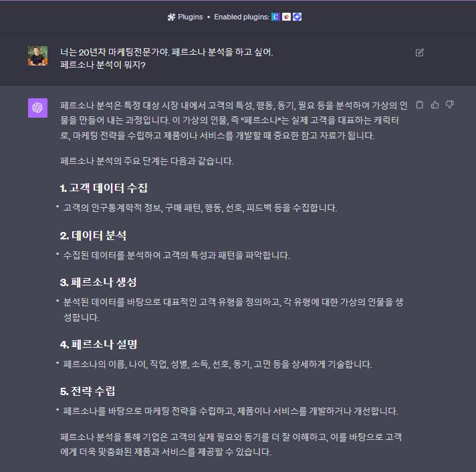Select the round blue plugin icon

[x=297, y=17]
